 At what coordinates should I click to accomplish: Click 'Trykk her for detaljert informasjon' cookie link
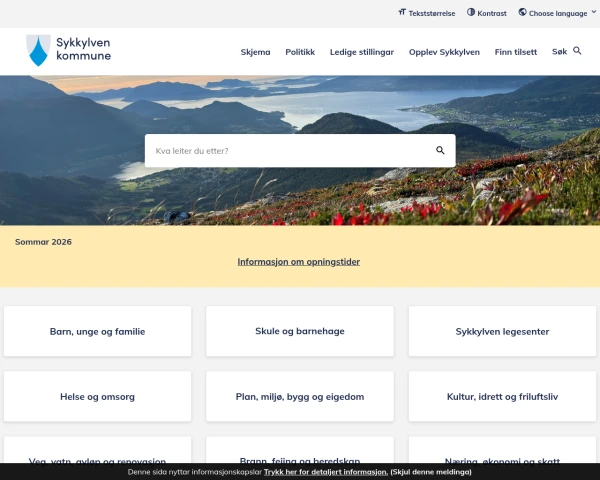click(x=326, y=472)
